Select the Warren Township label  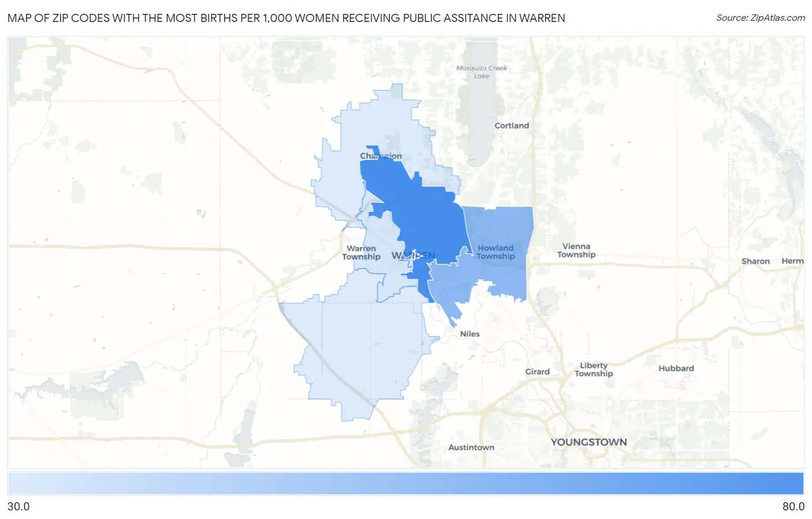[x=361, y=253]
